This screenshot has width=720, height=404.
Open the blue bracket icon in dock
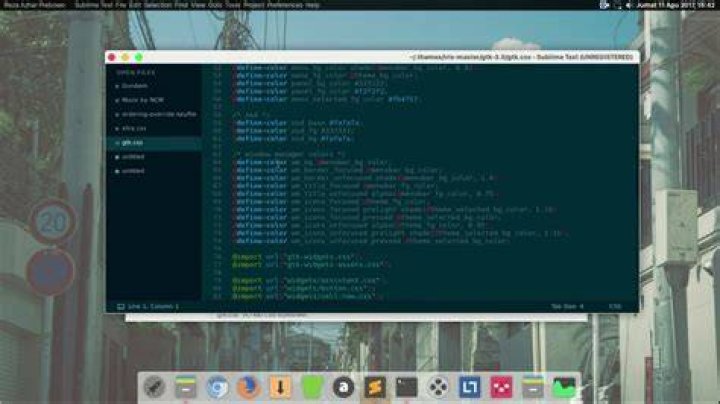click(x=469, y=387)
